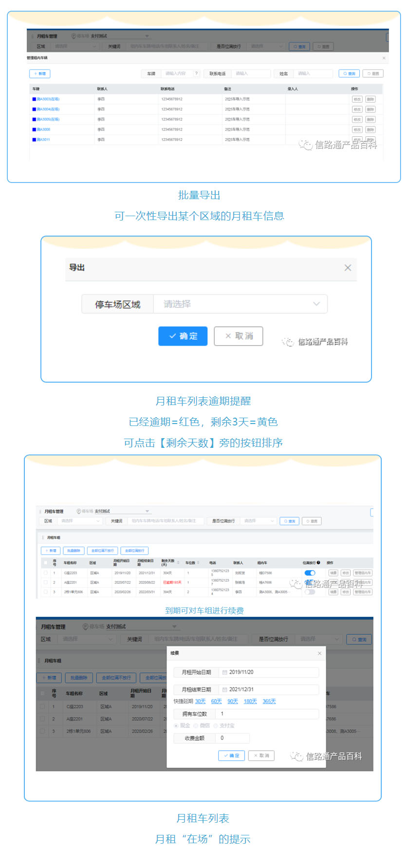Click 60天 quick extension link
Screen dimensions: 409x868
pyautogui.click(x=216, y=702)
